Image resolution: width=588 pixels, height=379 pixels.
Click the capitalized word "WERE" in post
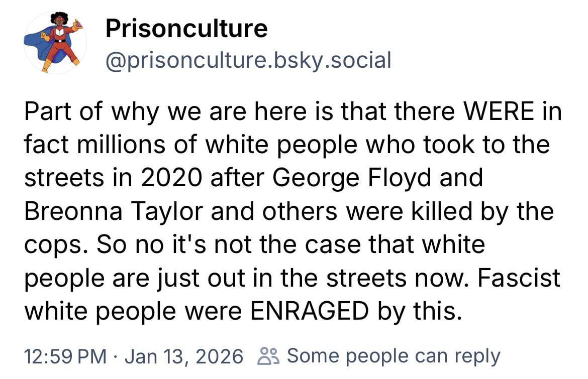click(501, 112)
